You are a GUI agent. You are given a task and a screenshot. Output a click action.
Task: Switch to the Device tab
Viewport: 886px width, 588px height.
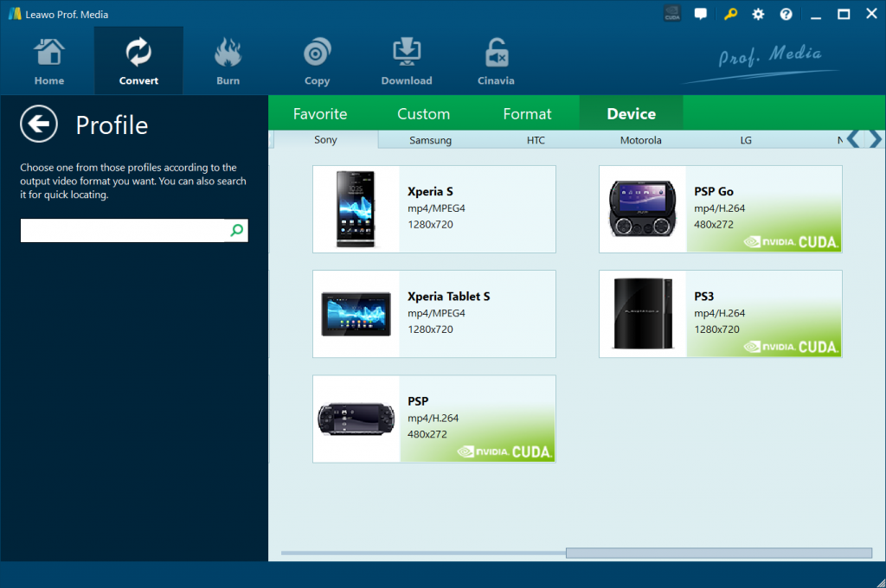pos(631,113)
